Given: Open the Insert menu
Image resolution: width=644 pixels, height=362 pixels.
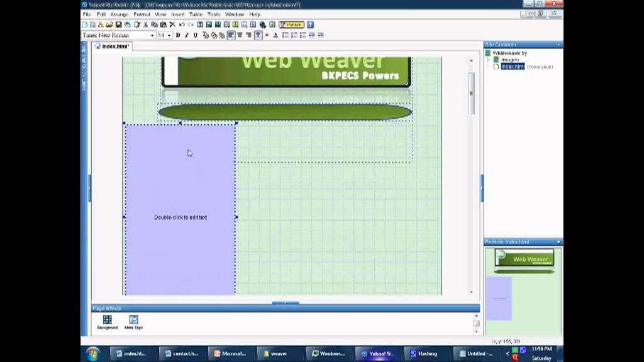Looking at the screenshot, I should (178, 14).
